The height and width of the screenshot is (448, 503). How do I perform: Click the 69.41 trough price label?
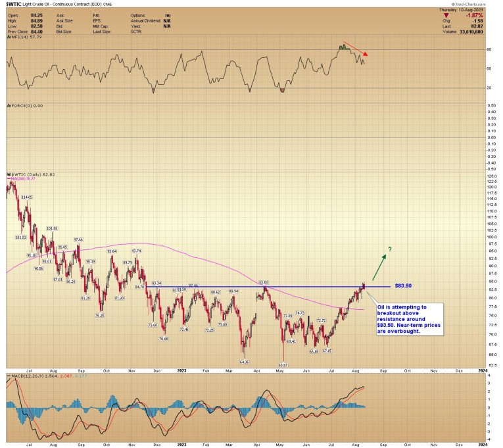pyautogui.click(x=291, y=341)
